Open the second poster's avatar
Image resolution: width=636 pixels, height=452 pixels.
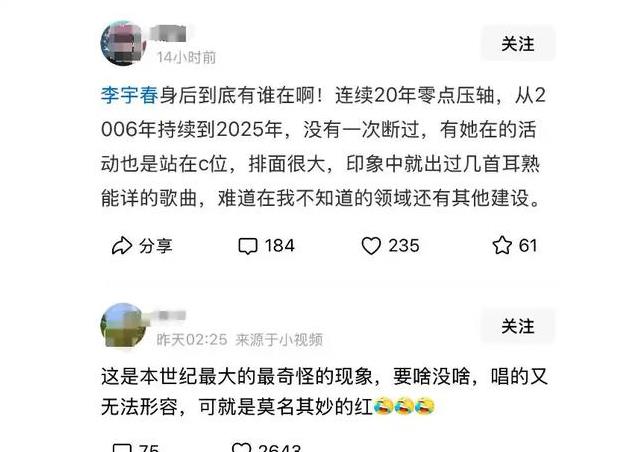(x=123, y=325)
